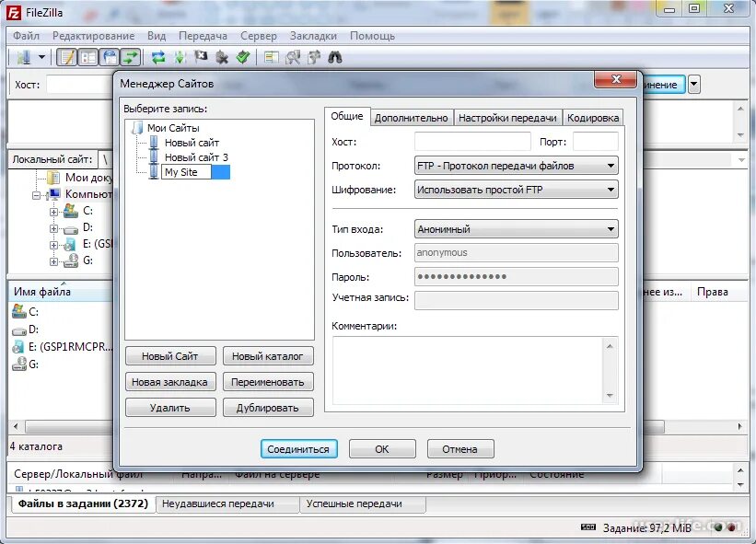Click the Порт input field
The image size is (756, 544).
(596, 142)
